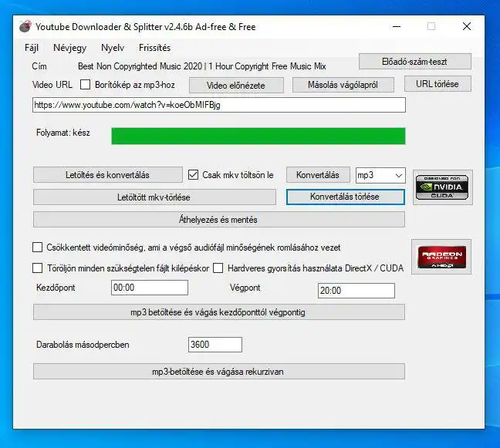Viewport: 500px width, 448px height.
Task: Click Letöltött mkv-törlése button
Action: (x=154, y=197)
